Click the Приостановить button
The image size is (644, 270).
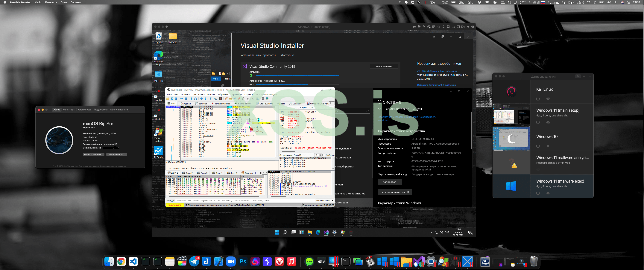click(384, 67)
